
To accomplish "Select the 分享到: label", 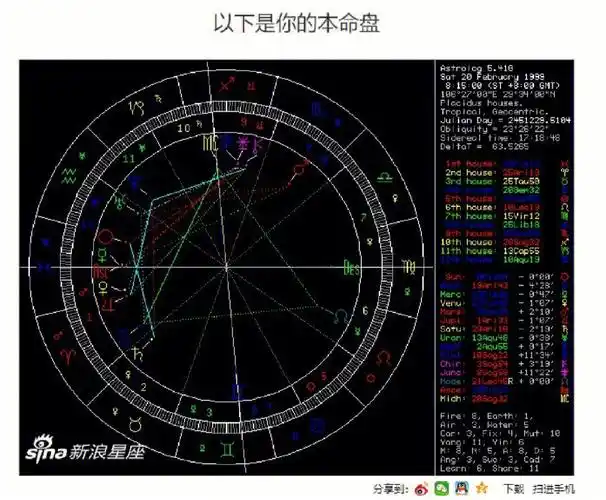I will coord(390,489).
